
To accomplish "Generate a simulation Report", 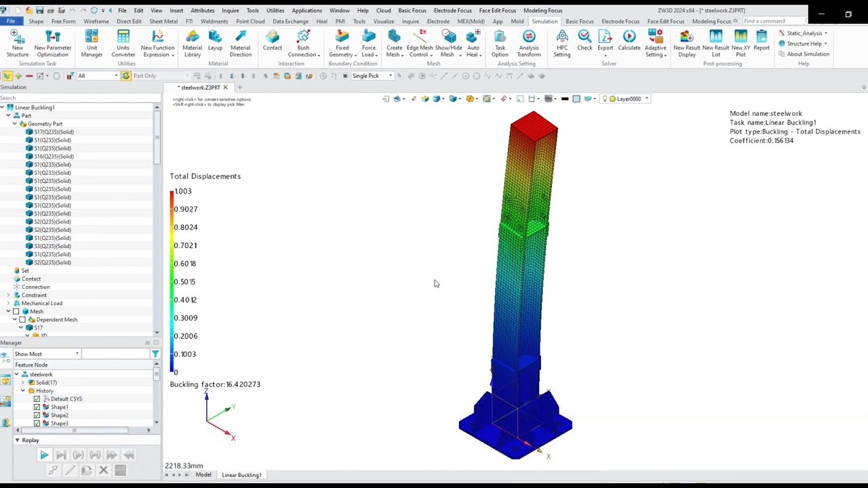I will pyautogui.click(x=762, y=41).
